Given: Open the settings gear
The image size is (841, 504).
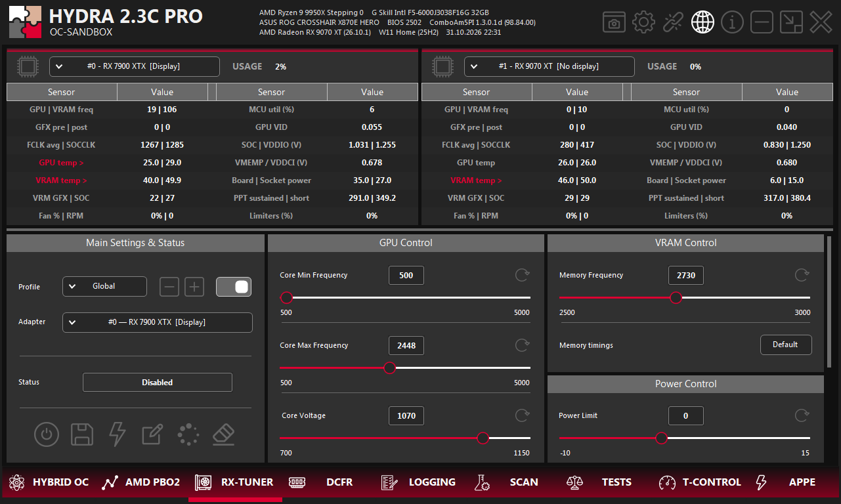Looking at the screenshot, I should click(643, 22).
